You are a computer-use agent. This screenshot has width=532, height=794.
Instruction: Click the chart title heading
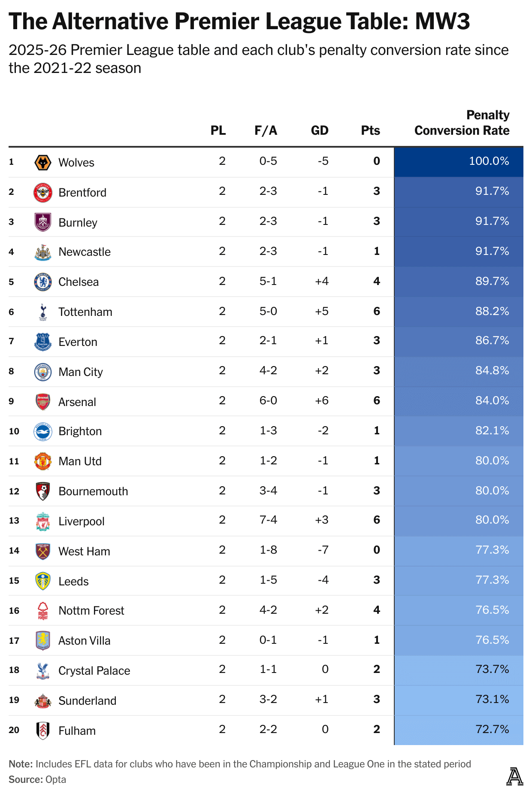[x=239, y=21]
